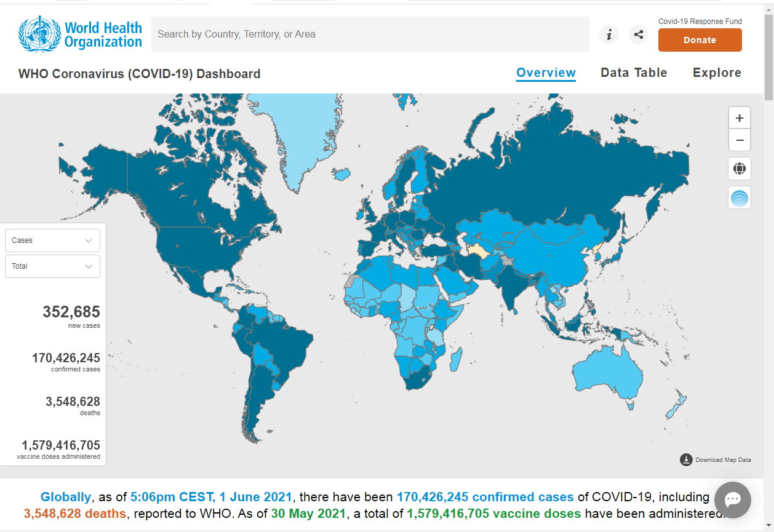The width and height of the screenshot is (774, 532).
Task: Click 'Covid-19 Response Fund' label
Action: pyautogui.click(x=700, y=22)
